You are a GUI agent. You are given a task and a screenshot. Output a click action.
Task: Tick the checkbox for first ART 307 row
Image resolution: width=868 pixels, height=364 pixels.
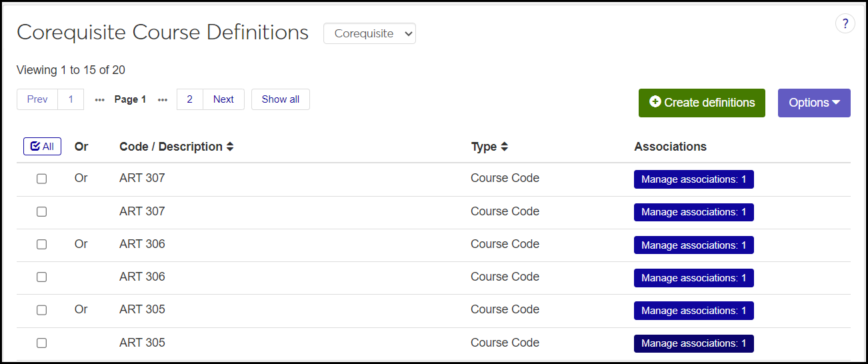[x=41, y=179]
